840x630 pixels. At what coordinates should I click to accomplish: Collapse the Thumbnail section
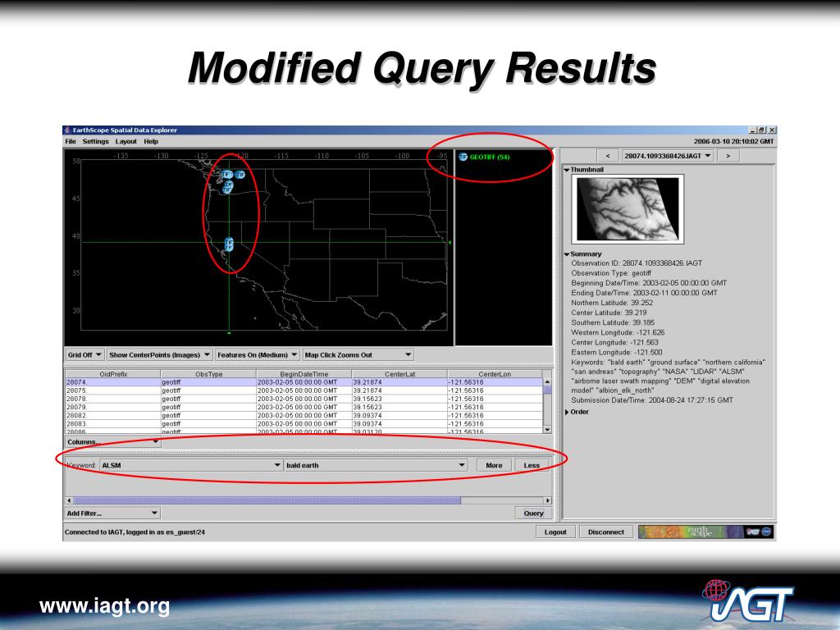[x=567, y=170]
